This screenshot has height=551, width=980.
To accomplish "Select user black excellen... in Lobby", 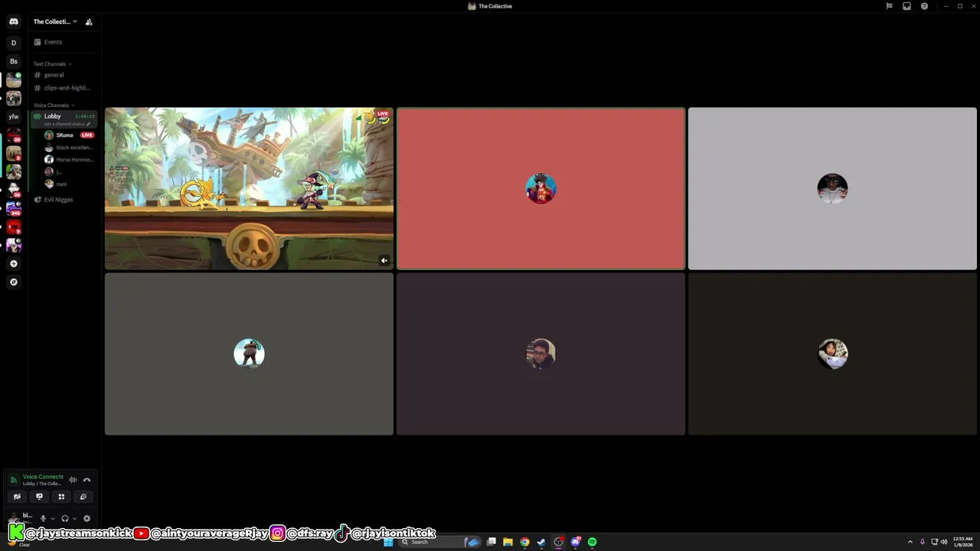I will click(x=69, y=148).
